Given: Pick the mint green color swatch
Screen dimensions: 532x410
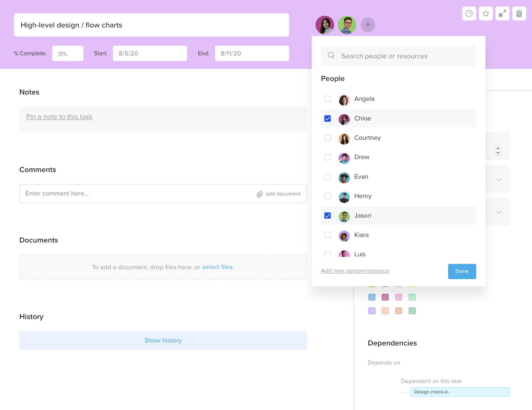Looking at the screenshot, I should click(412, 297).
